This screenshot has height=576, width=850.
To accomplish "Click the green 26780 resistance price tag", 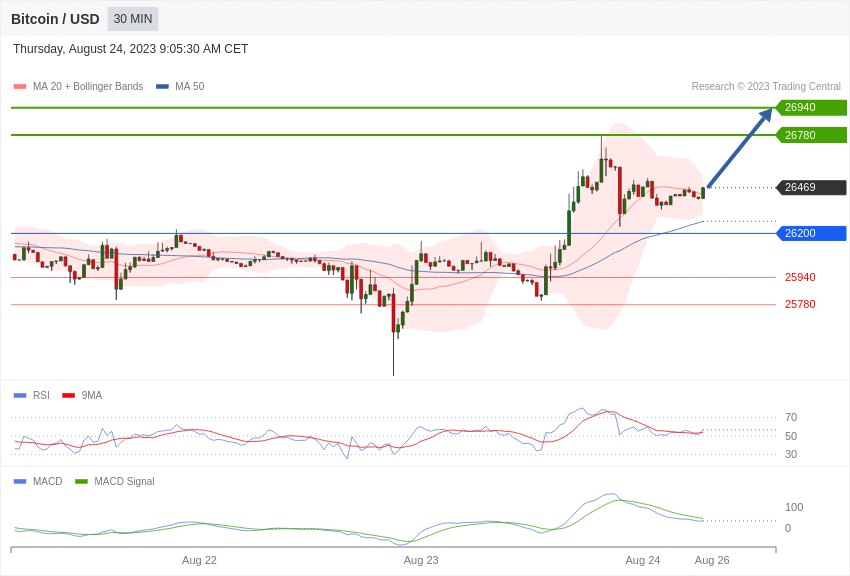I will click(811, 135).
